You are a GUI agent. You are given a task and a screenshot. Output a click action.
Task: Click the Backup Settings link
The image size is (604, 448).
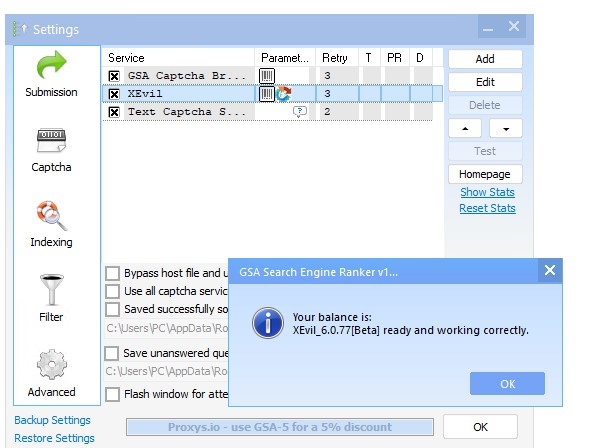pyautogui.click(x=52, y=420)
